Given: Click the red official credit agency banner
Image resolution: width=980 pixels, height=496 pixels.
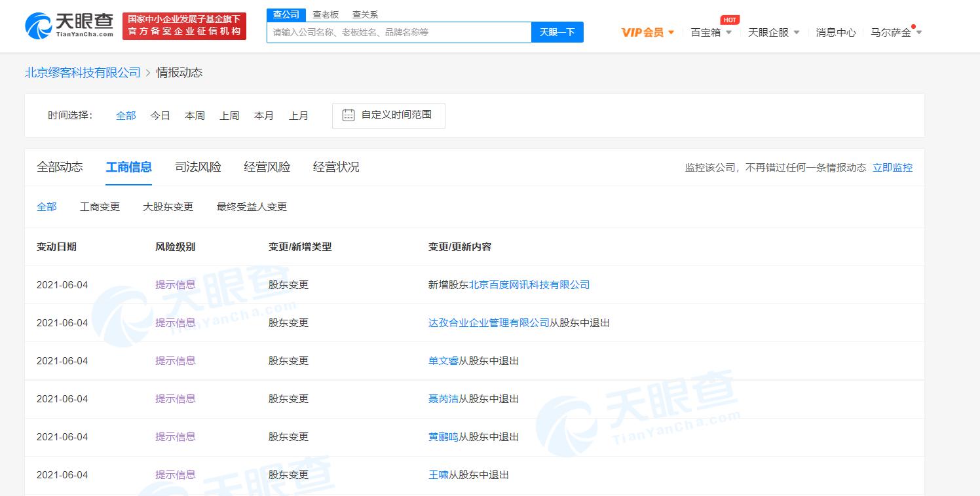Looking at the screenshot, I should pyautogui.click(x=184, y=26).
